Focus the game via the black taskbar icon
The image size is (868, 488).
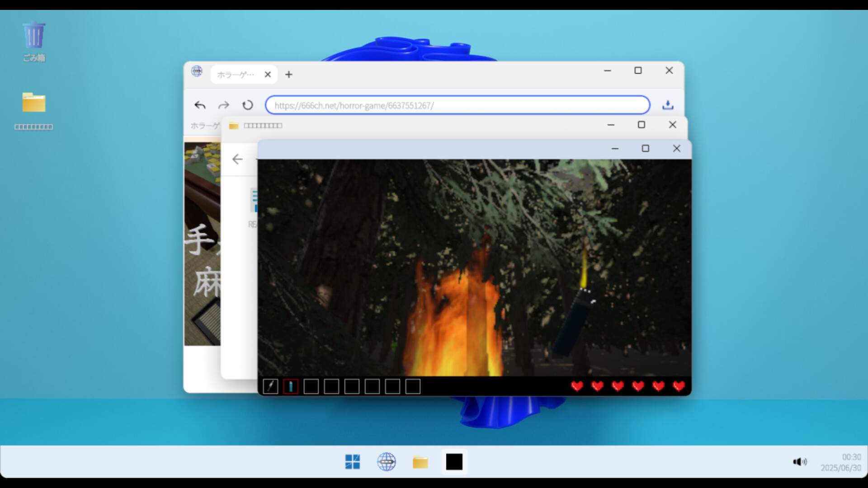click(x=454, y=462)
